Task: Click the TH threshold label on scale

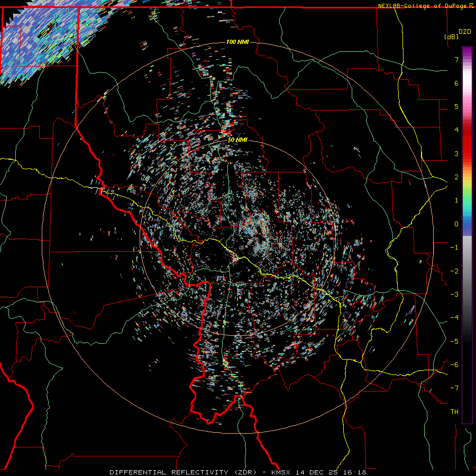Action: [x=454, y=412]
